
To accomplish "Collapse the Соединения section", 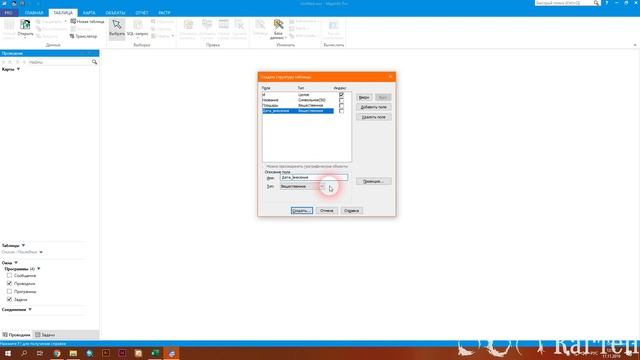I will (x=30, y=309).
